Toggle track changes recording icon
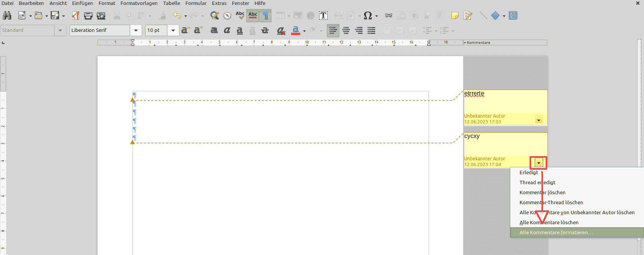This screenshot has width=644, height=255. 468,15
